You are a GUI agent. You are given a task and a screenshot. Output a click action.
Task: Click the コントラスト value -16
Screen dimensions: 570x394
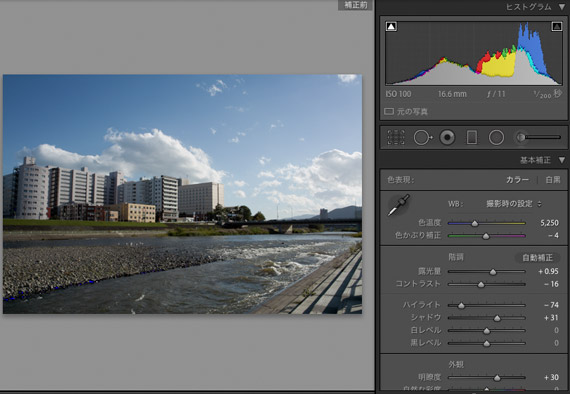(551, 284)
